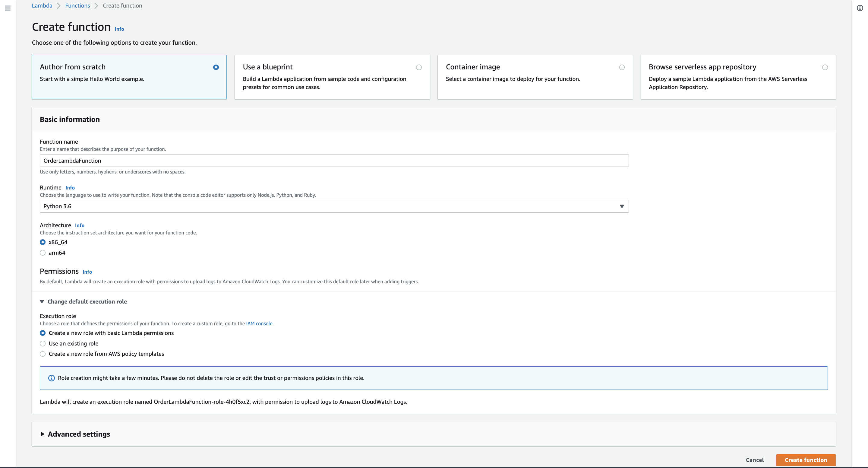Open the navigation sidebar menu

(x=8, y=8)
